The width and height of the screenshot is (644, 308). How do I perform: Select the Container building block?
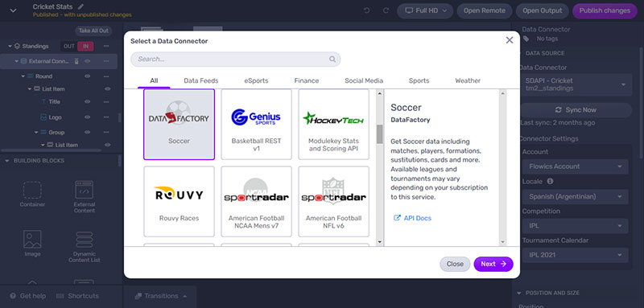[x=32, y=195]
